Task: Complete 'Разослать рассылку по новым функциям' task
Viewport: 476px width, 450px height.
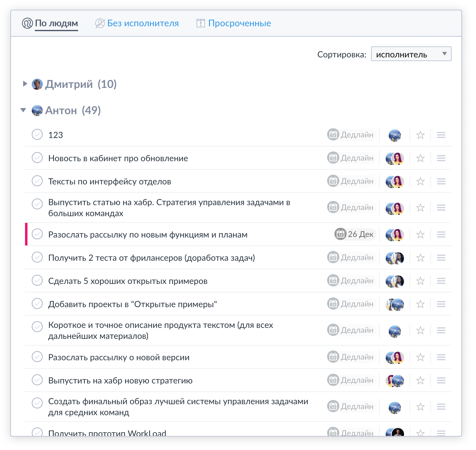Action: pos(37,234)
